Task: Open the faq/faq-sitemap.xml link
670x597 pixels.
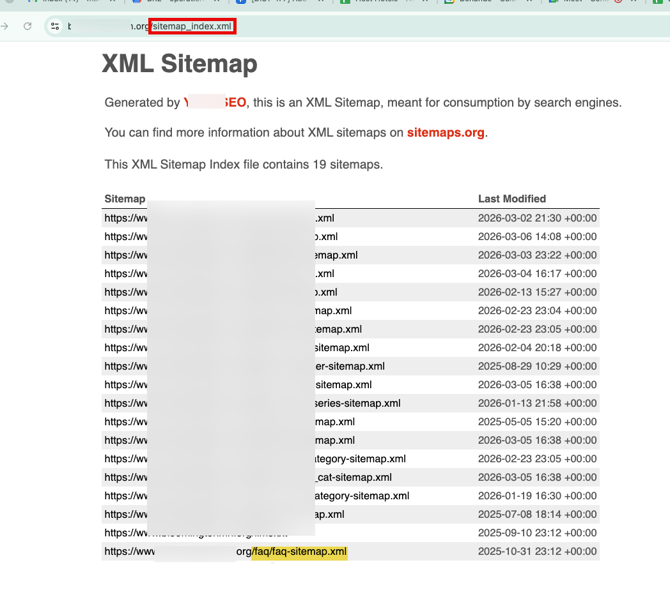Action: [298, 551]
